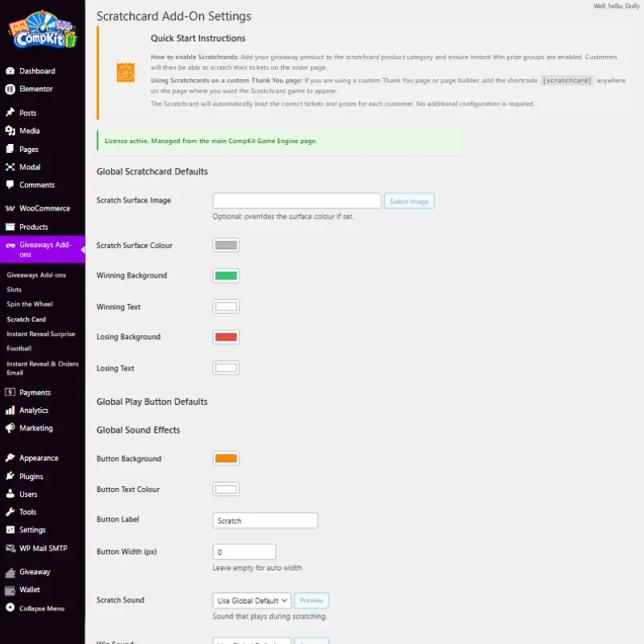Open the red Losing Background colour swatch

click(226, 337)
